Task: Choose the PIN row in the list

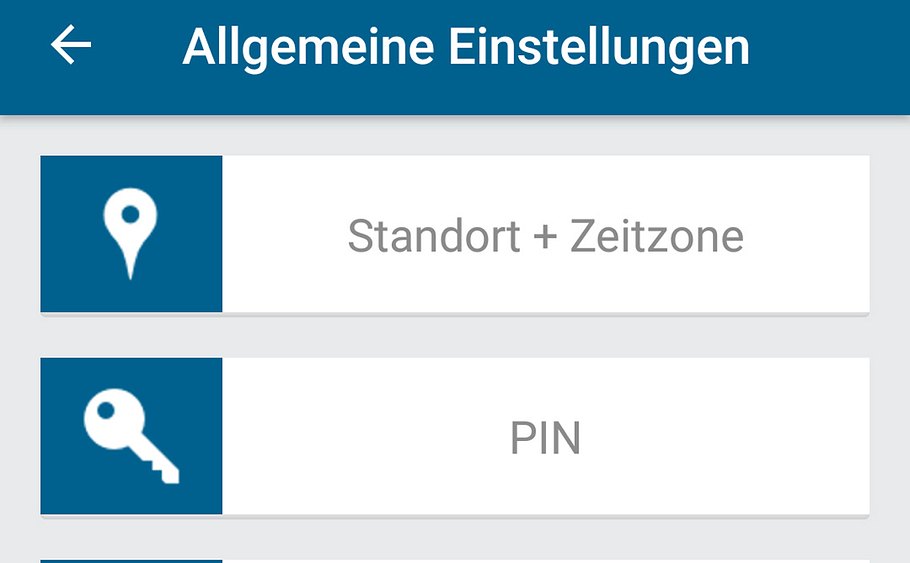Action: (x=455, y=436)
